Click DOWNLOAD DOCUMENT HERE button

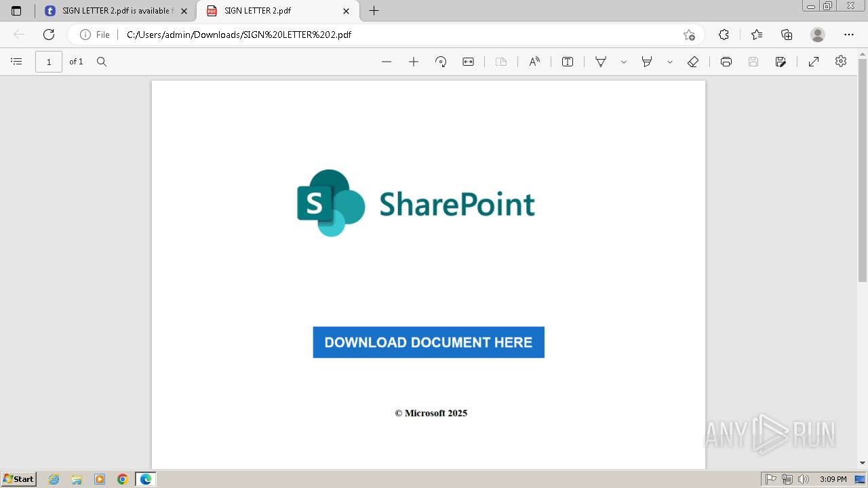tap(429, 342)
